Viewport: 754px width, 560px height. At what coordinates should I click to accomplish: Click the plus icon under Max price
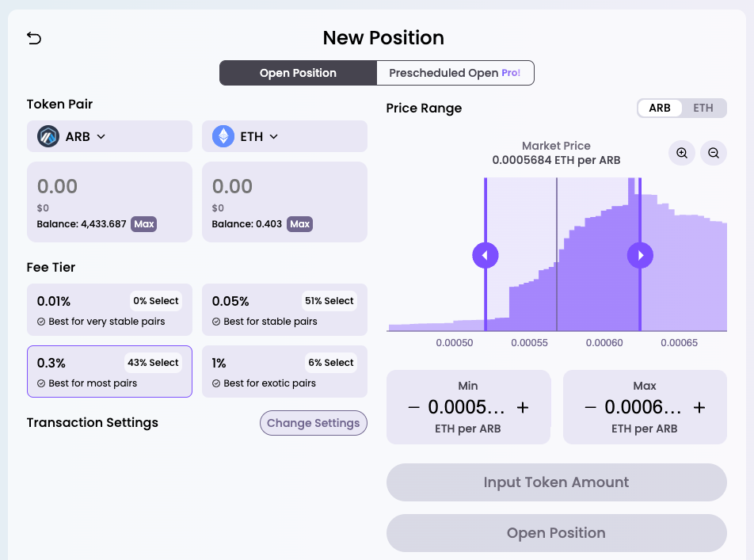pos(699,407)
